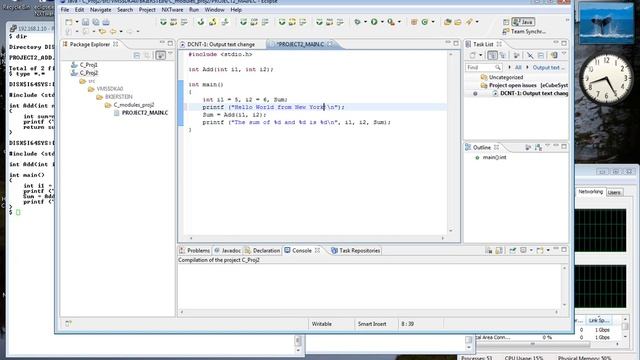Click the All working set link
The height and width of the screenshot is (360, 640).
(518, 67)
